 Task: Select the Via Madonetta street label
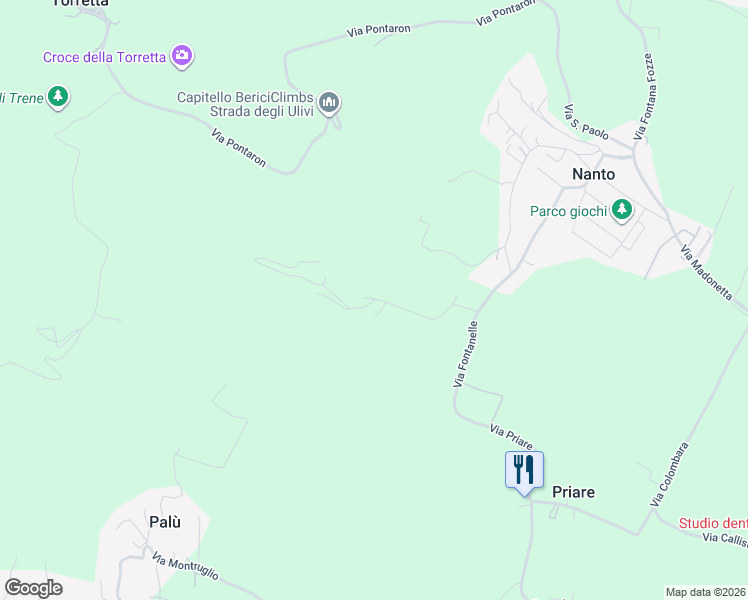click(x=706, y=273)
